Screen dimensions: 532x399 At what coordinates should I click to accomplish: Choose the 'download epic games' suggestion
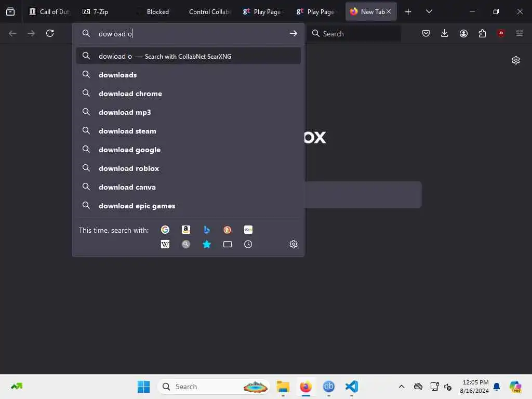click(188, 206)
